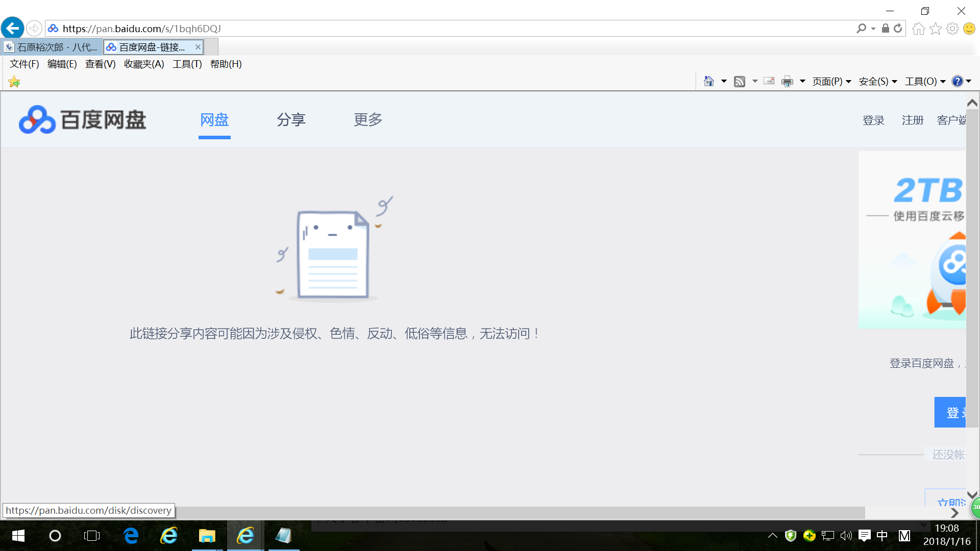Viewport: 980px width, 551px height.
Task: Click the blue help question icon
Action: (958, 81)
